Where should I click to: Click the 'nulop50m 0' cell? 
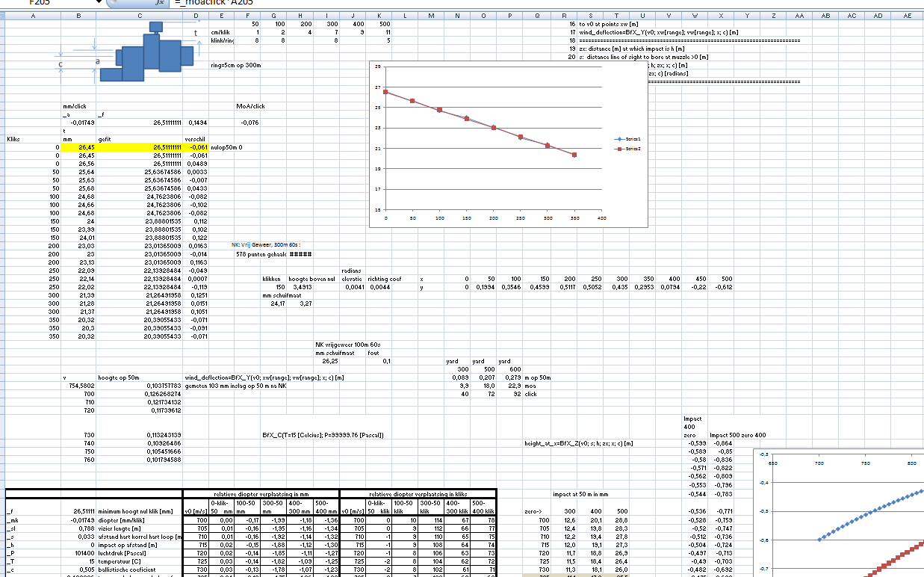tap(227, 147)
